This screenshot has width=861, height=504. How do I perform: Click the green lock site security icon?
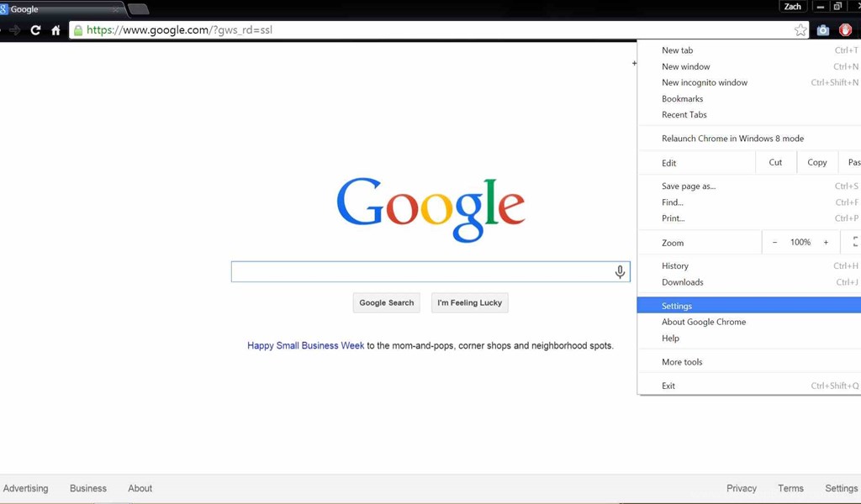point(78,30)
